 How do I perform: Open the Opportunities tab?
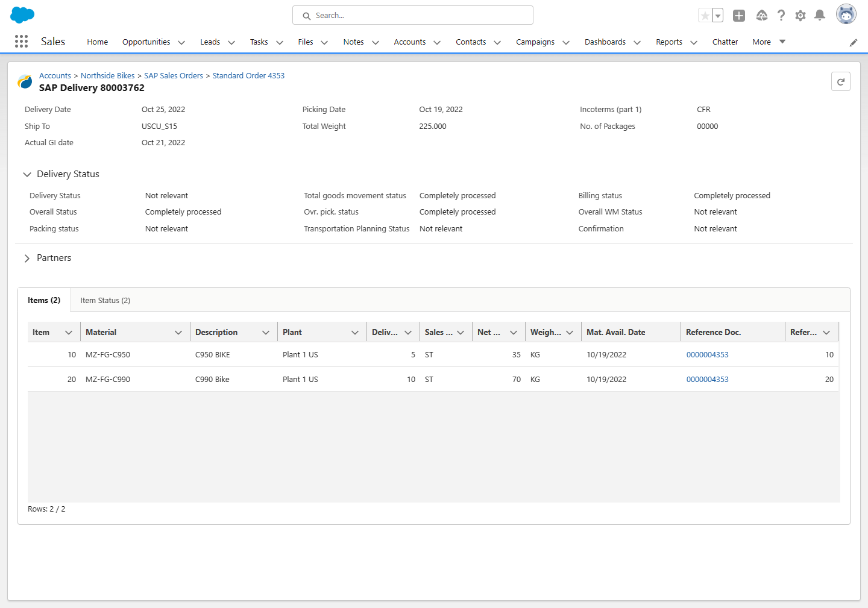pos(146,42)
